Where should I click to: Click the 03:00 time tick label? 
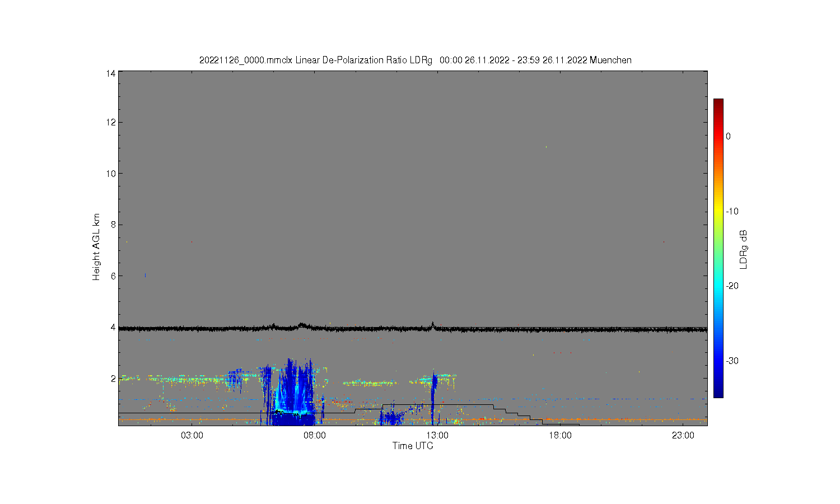click(x=192, y=435)
